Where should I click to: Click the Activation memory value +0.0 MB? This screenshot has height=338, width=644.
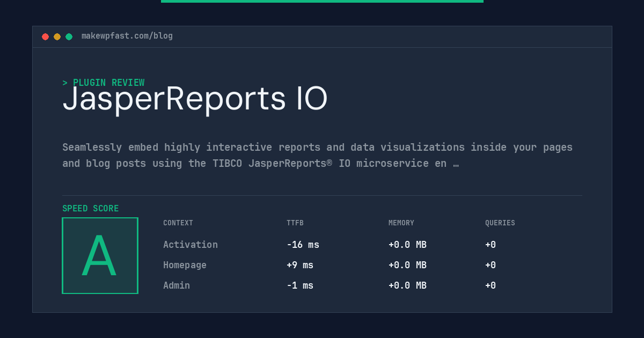[x=407, y=245]
